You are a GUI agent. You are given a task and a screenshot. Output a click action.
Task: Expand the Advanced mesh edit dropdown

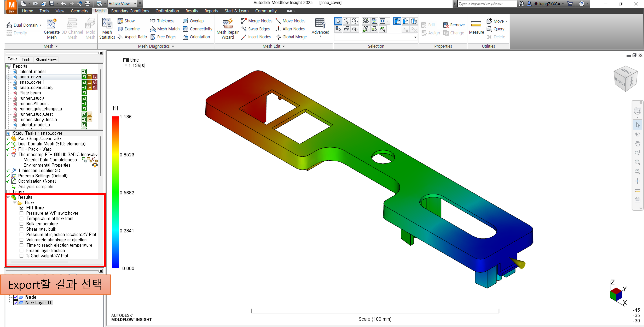point(320,37)
